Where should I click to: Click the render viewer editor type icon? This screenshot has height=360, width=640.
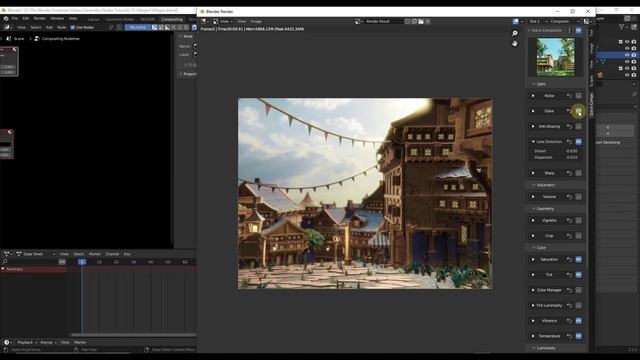(x=204, y=21)
